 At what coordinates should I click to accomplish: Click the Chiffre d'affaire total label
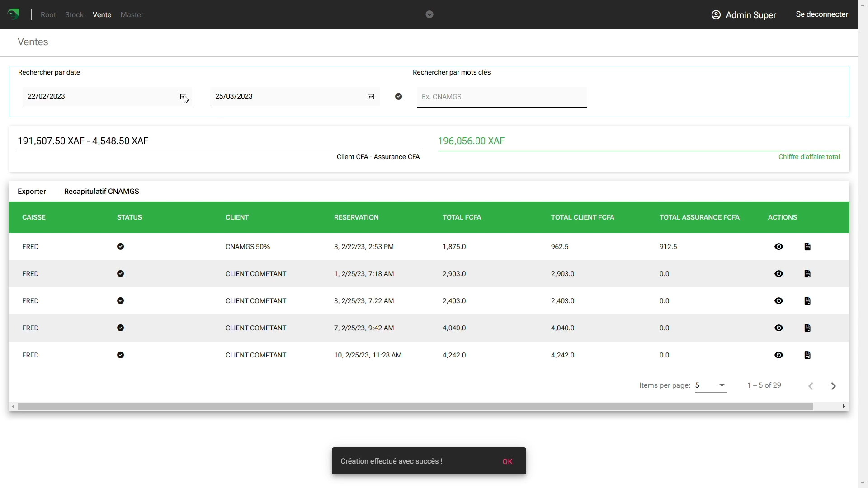[809, 157]
